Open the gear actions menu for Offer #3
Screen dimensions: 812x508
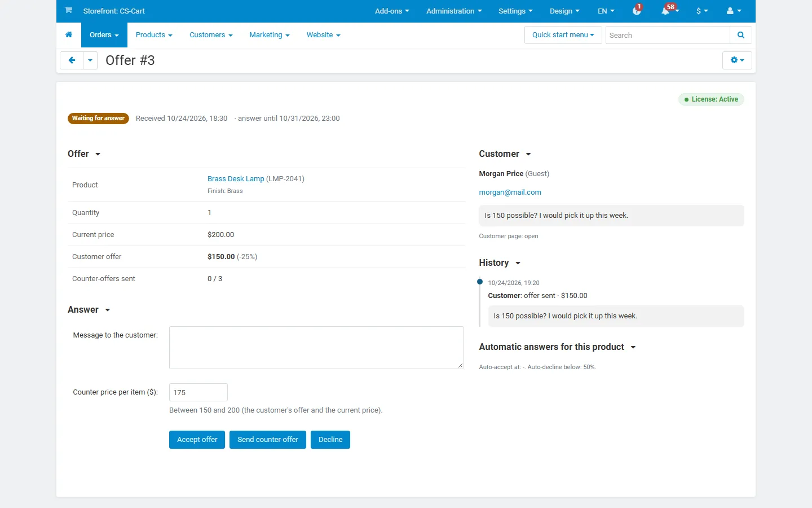coord(737,60)
